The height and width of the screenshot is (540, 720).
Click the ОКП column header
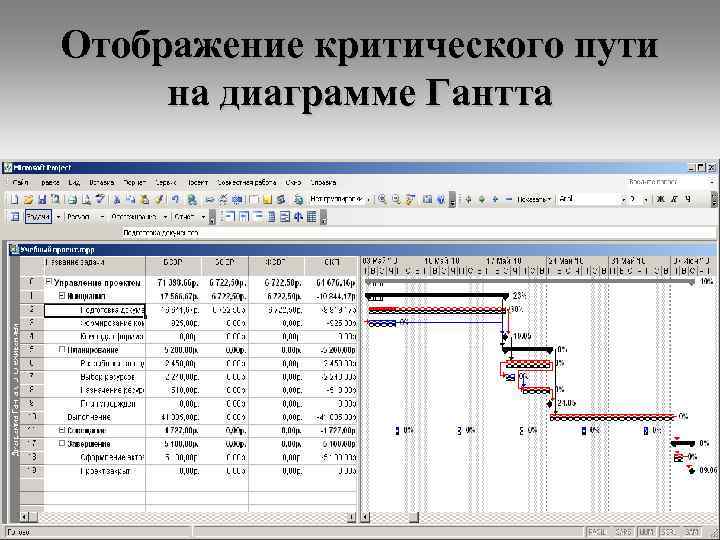[x=331, y=266]
